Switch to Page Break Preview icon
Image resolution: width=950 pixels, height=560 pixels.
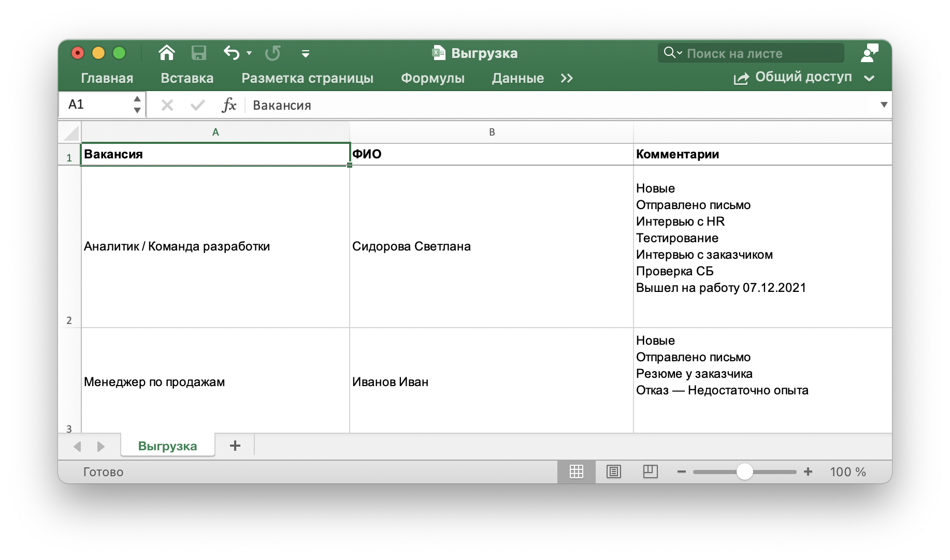coord(651,471)
